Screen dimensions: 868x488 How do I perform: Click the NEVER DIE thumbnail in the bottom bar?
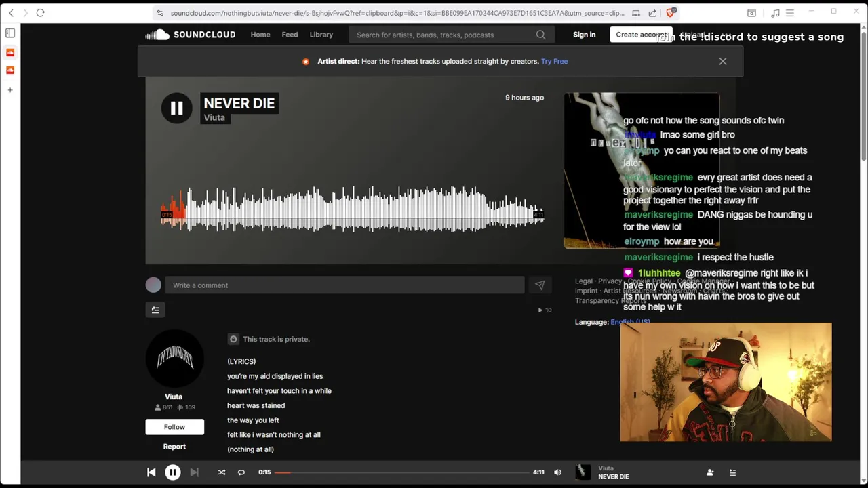(583, 472)
